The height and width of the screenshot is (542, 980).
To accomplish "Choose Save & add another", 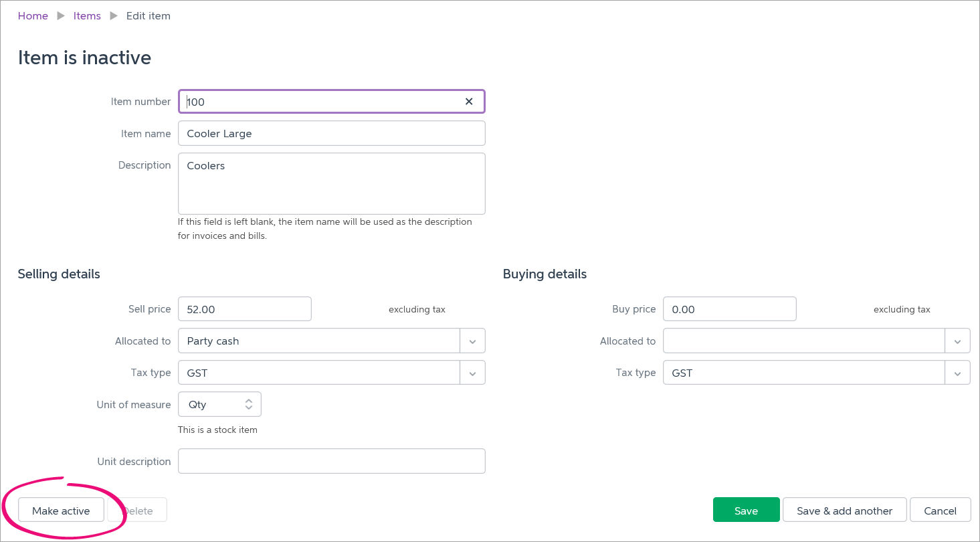I will pos(844,511).
